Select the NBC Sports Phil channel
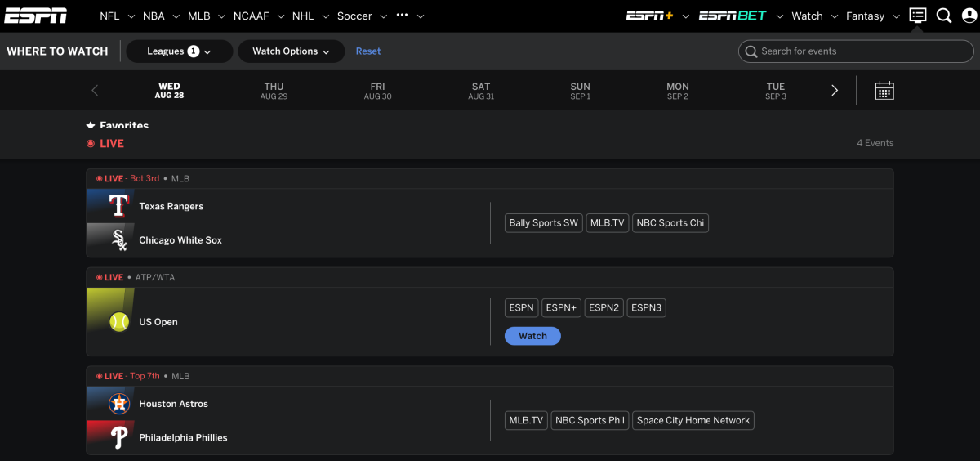This screenshot has width=980, height=461. pyautogui.click(x=590, y=421)
